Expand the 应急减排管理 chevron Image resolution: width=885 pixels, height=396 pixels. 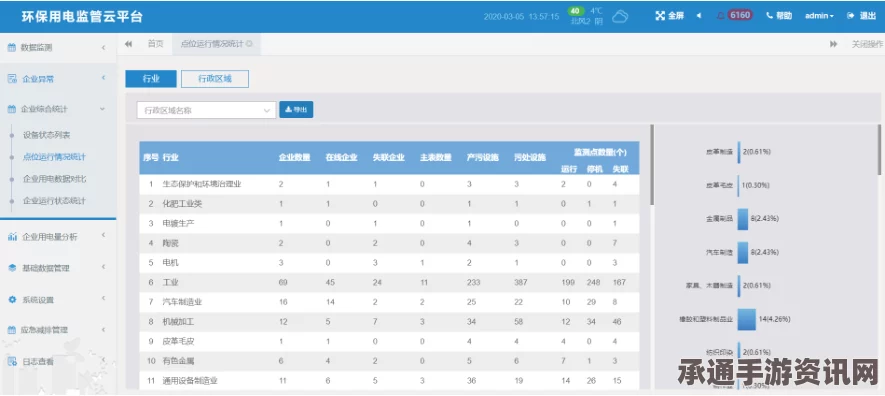tap(103, 329)
